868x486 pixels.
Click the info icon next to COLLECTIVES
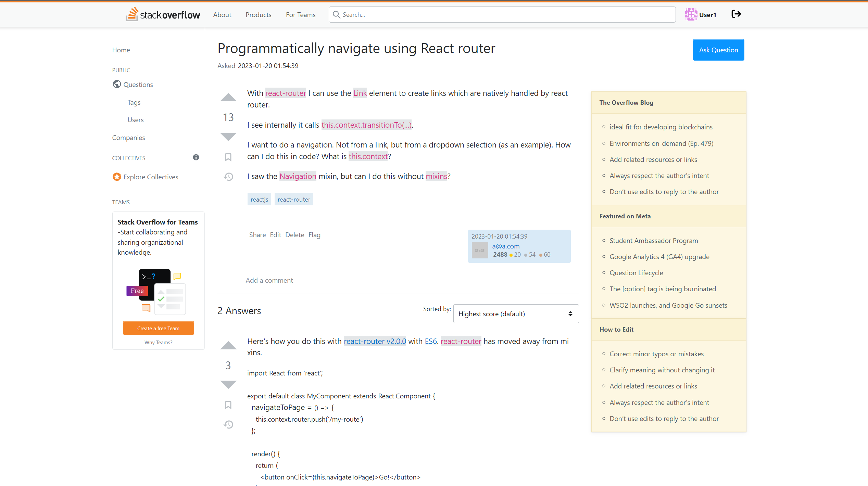(196, 157)
